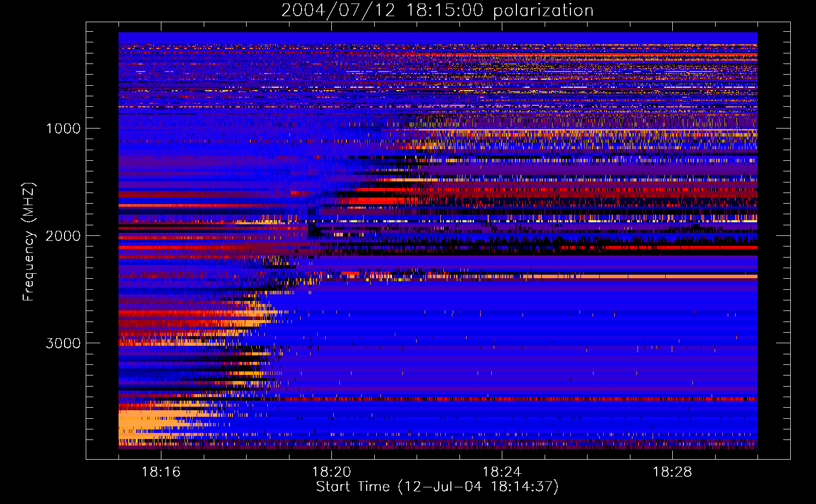Click the "18:20" time tick label

[331, 472]
